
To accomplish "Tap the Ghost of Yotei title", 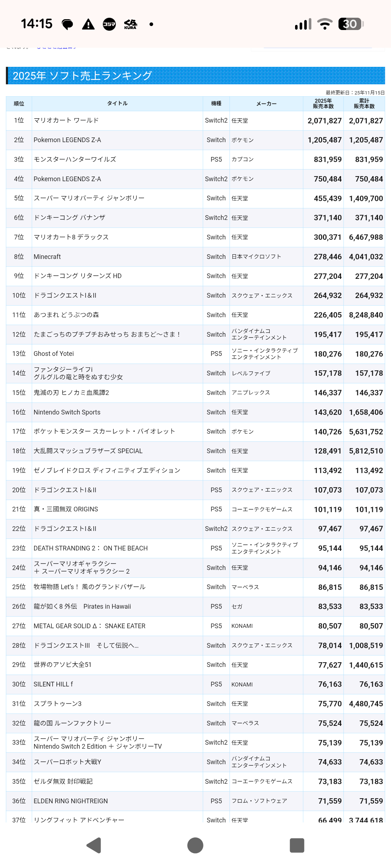I will coord(54,354).
